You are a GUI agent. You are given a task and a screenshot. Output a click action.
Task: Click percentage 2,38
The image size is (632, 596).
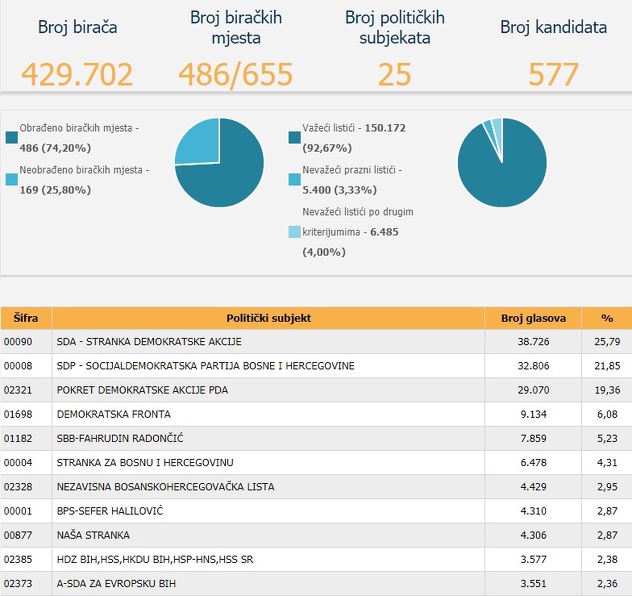pyautogui.click(x=607, y=559)
